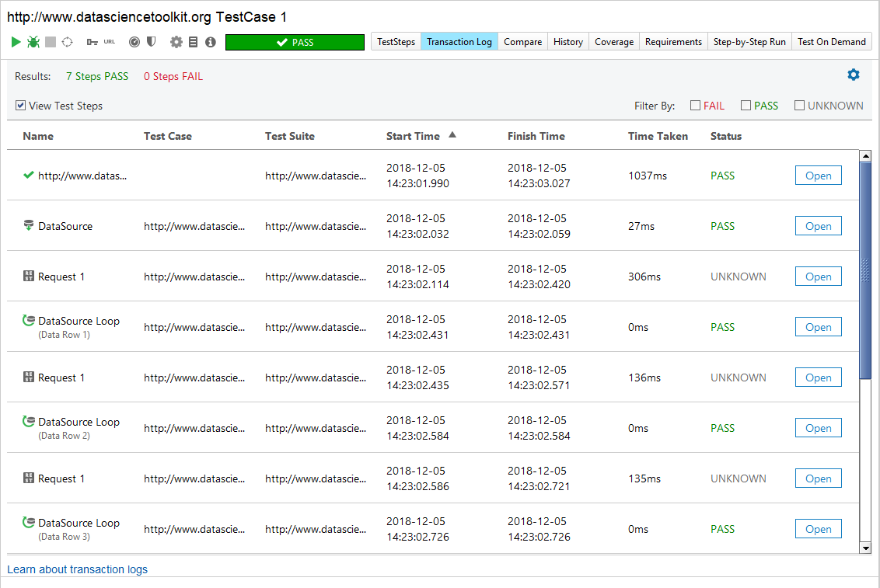Click the Finish Time column header
Image resolution: width=880 pixels, height=588 pixels.
[536, 136]
